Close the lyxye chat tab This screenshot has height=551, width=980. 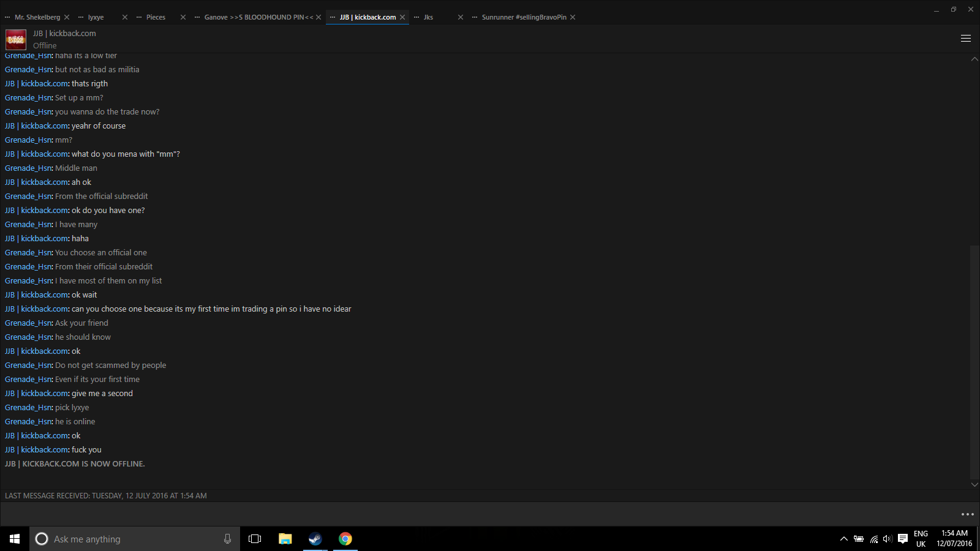point(125,17)
